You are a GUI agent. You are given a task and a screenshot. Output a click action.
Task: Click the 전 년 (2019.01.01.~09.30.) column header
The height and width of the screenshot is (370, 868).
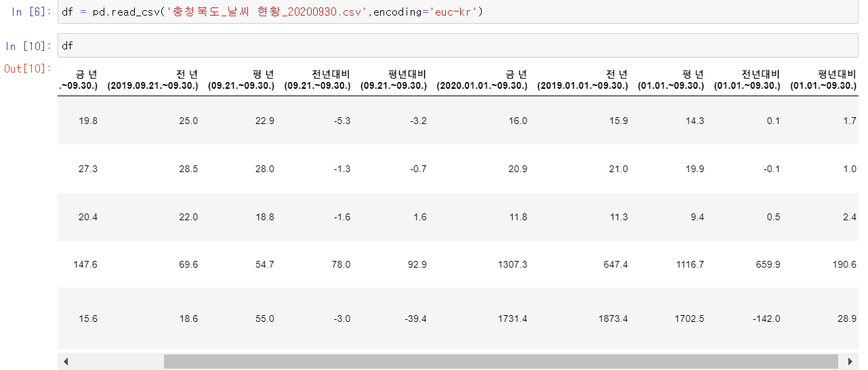[581, 80]
